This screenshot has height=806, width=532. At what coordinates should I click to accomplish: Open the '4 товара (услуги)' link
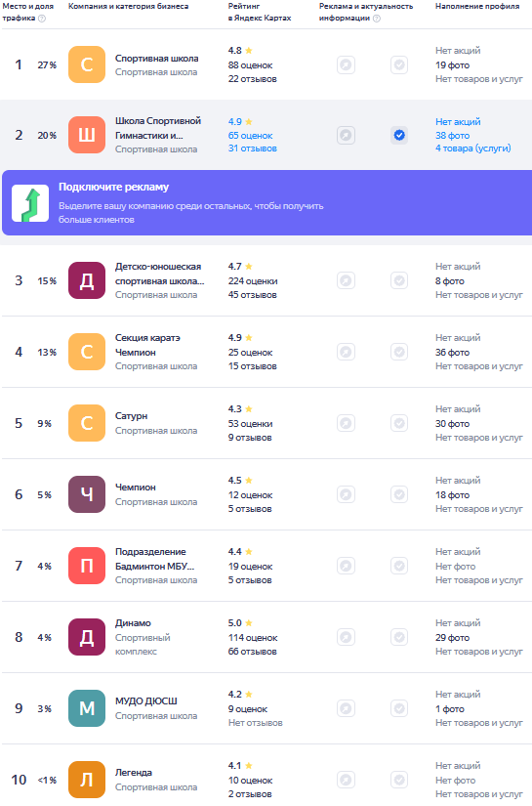(x=473, y=148)
